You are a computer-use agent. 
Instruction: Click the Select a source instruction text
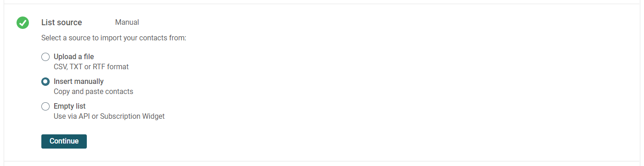pos(113,38)
